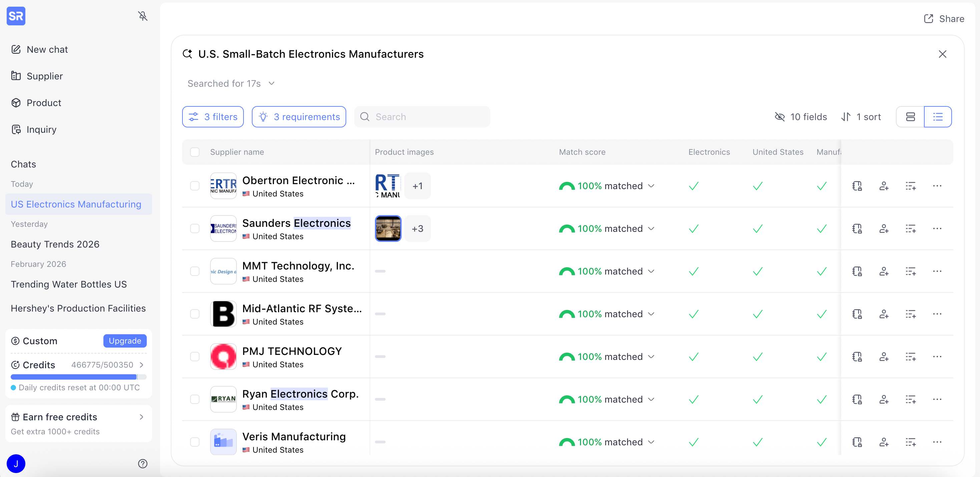
Task: Click the SR logo icon
Action: (x=16, y=16)
